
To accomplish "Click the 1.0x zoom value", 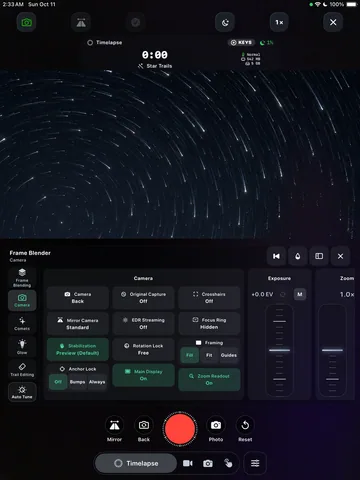I will (347, 294).
